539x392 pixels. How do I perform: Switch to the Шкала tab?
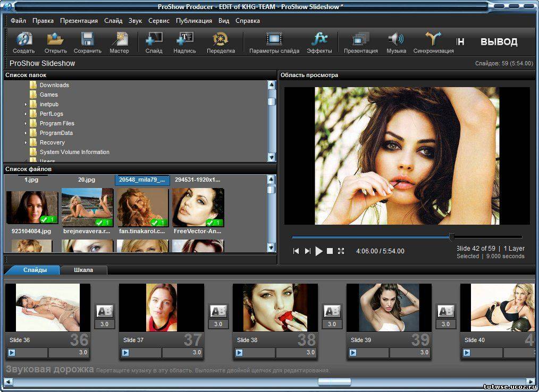click(83, 270)
